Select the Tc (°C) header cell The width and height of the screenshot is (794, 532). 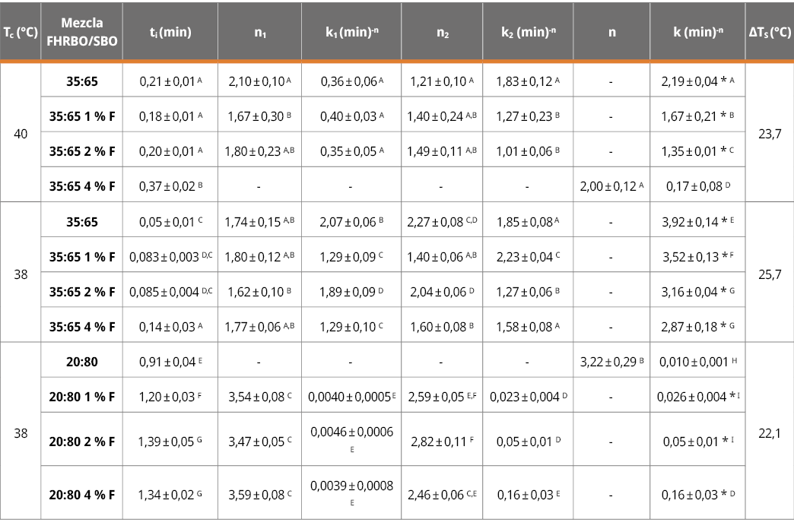tap(21, 33)
